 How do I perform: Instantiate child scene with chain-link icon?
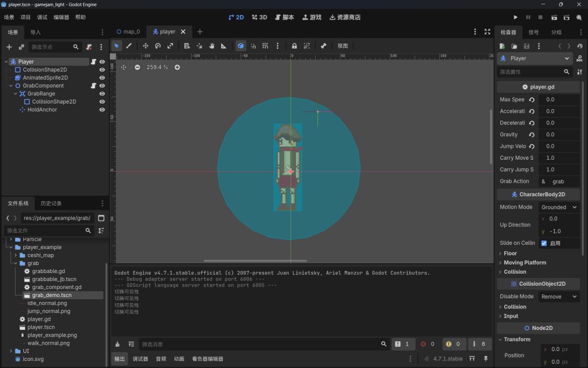(x=21, y=47)
